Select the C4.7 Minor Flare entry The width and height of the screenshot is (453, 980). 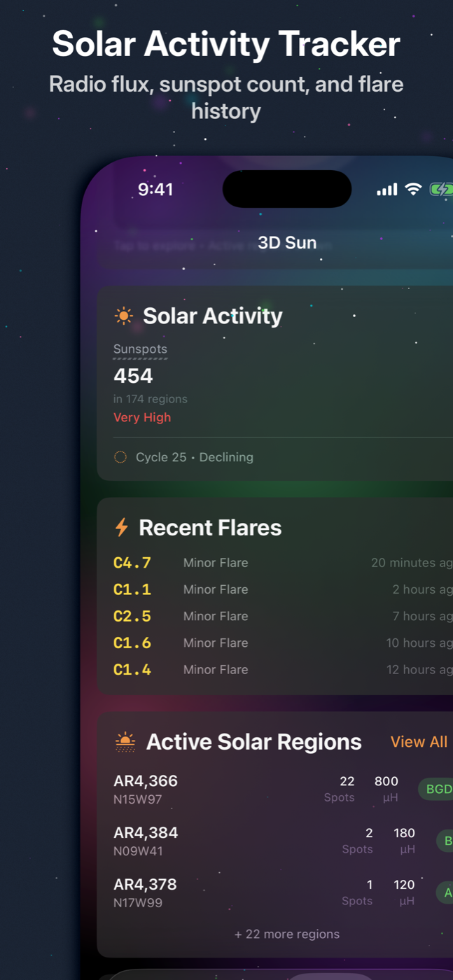[210, 562]
